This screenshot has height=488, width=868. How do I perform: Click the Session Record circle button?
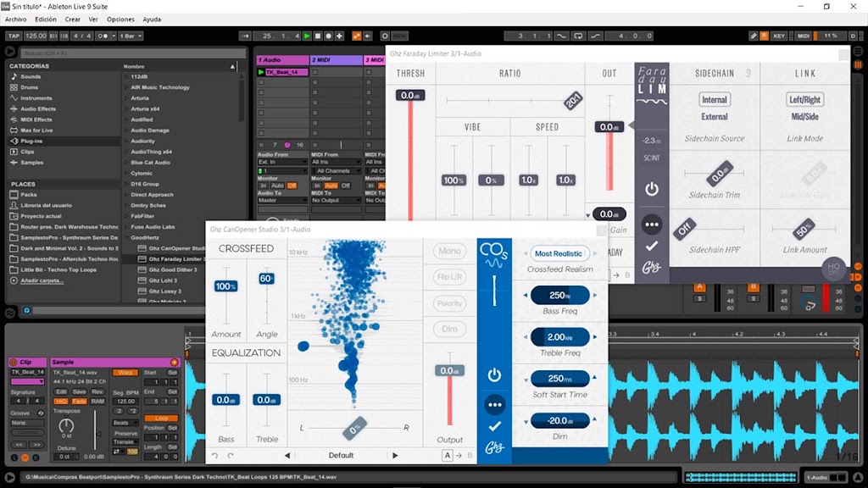pos(385,36)
